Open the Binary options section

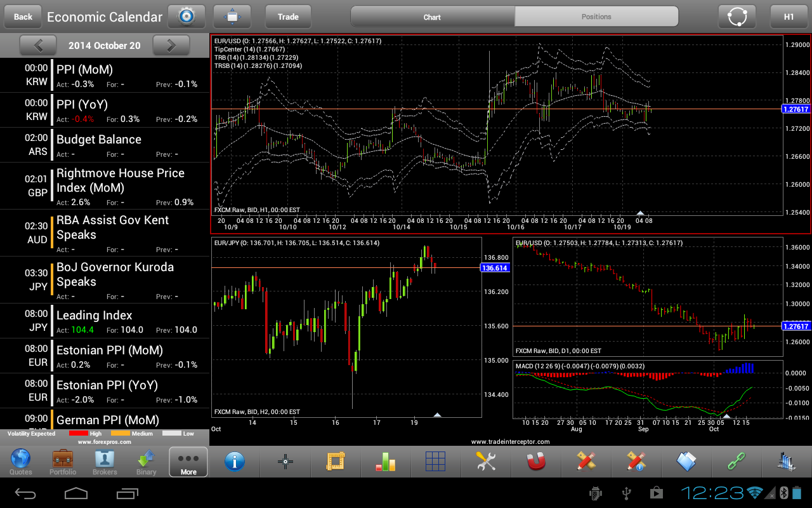coord(147,462)
